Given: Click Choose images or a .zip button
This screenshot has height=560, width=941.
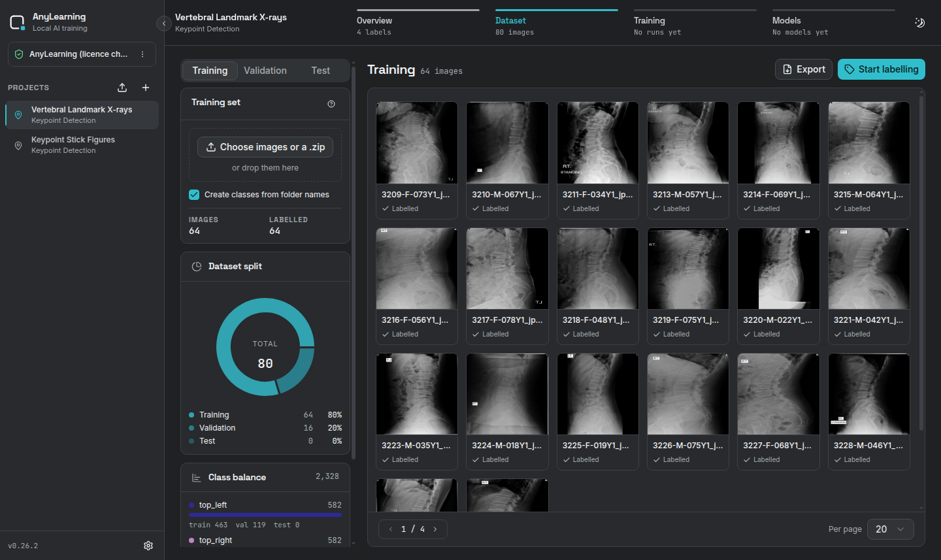Looking at the screenshot, I should [265, 147].
